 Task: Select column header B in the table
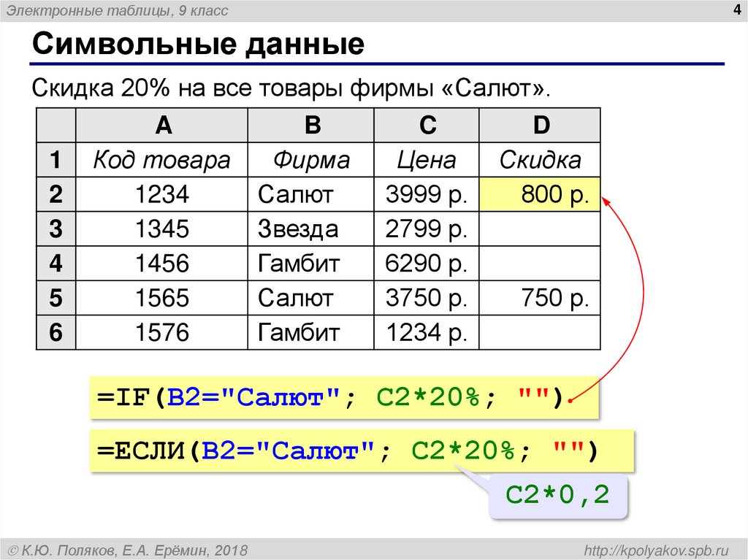[x=310, y=124]
